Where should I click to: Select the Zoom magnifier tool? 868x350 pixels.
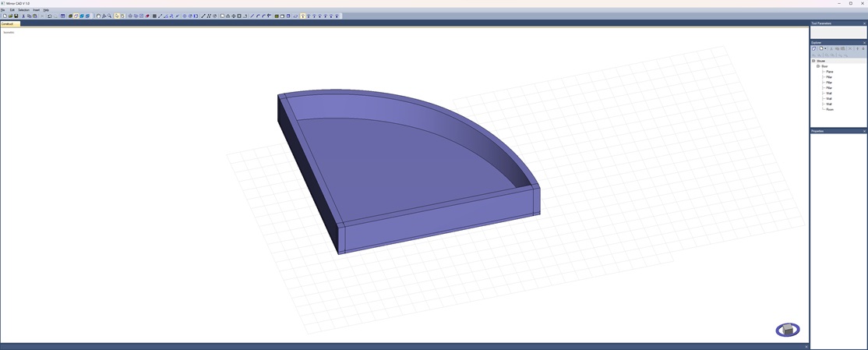coord(110,16)
